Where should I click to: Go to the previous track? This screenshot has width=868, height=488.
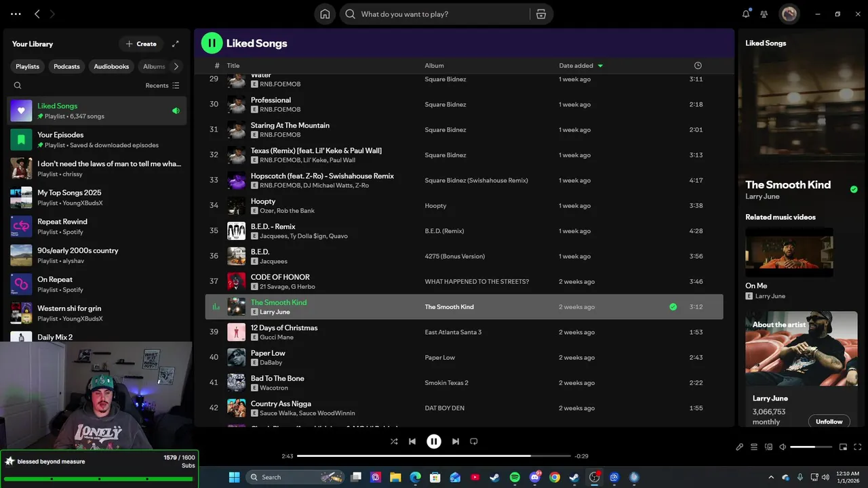412,441
